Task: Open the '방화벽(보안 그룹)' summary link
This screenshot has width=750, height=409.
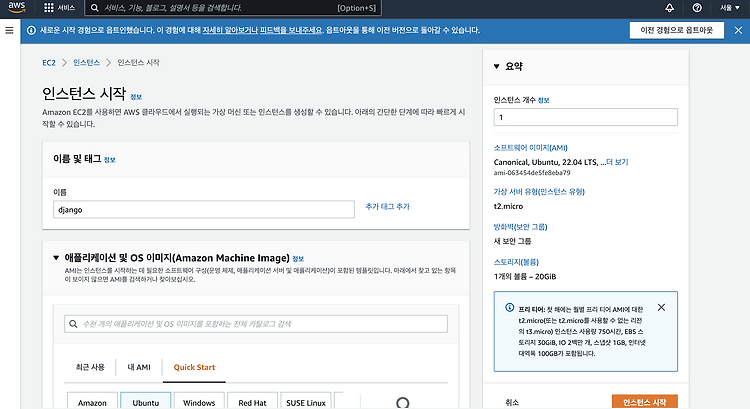Action: coord(520,227)
